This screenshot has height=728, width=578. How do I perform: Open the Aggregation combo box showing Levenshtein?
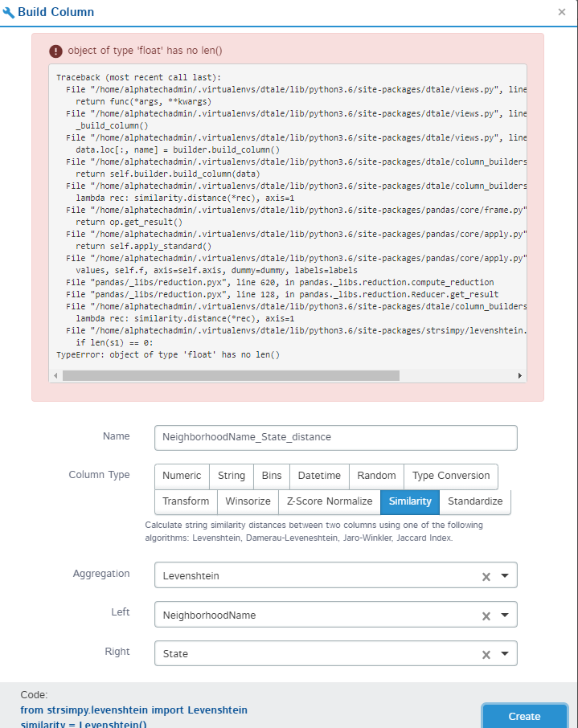(335, 575)
